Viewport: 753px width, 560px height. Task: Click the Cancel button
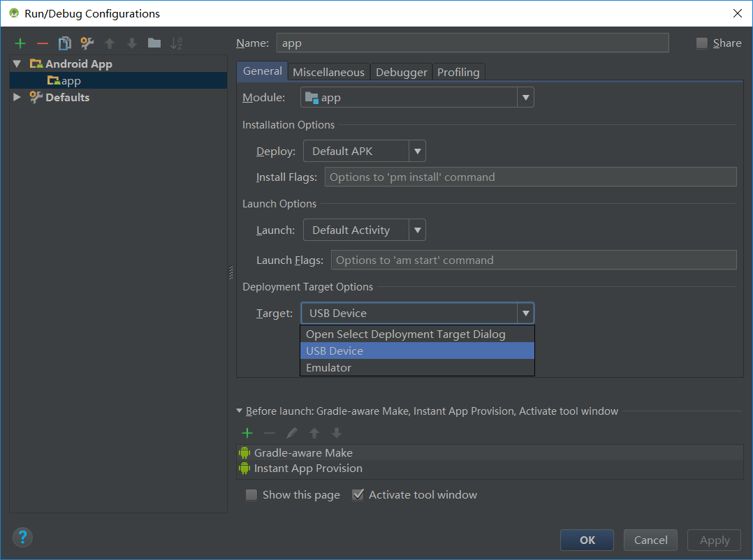pyautogui.click(x=650, y=540)
